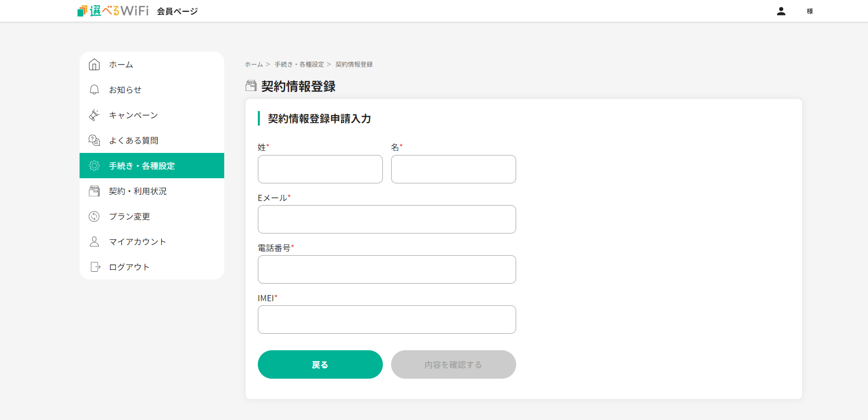Viewport: 868px width, 420px height.
Task: Click the notification bell icon
Action: (x=94, y=90)
